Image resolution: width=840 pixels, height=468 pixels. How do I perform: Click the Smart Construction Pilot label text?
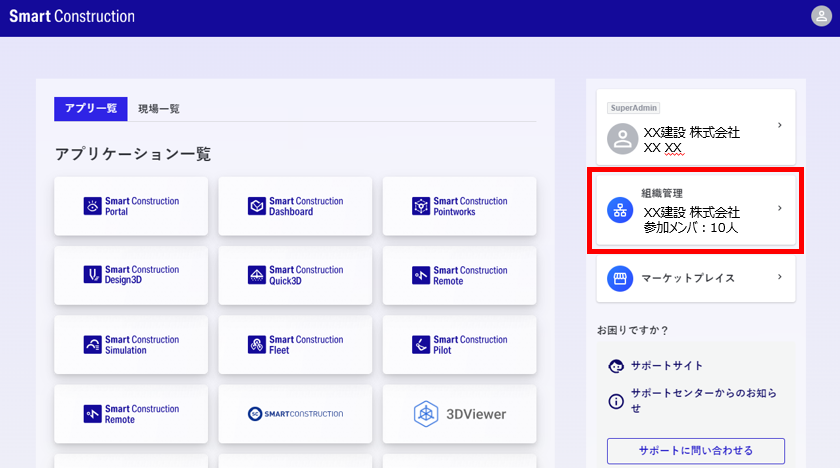(x=470, y=345)
